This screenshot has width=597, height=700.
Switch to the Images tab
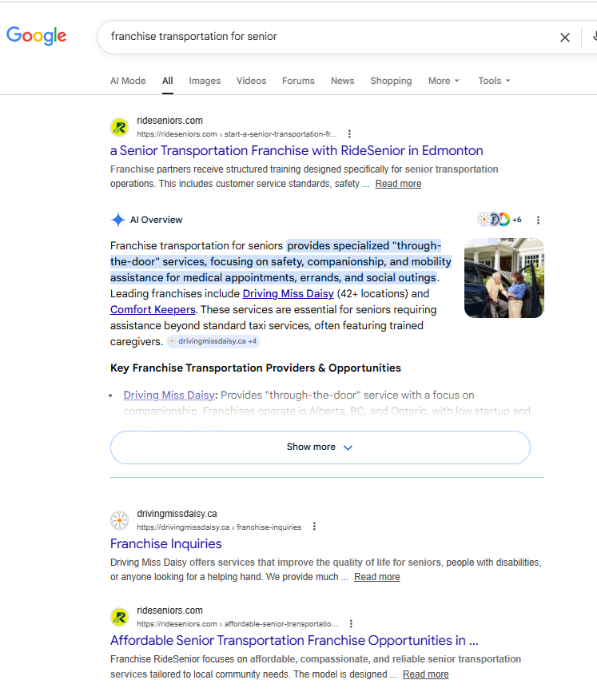[x=205, y=81]
